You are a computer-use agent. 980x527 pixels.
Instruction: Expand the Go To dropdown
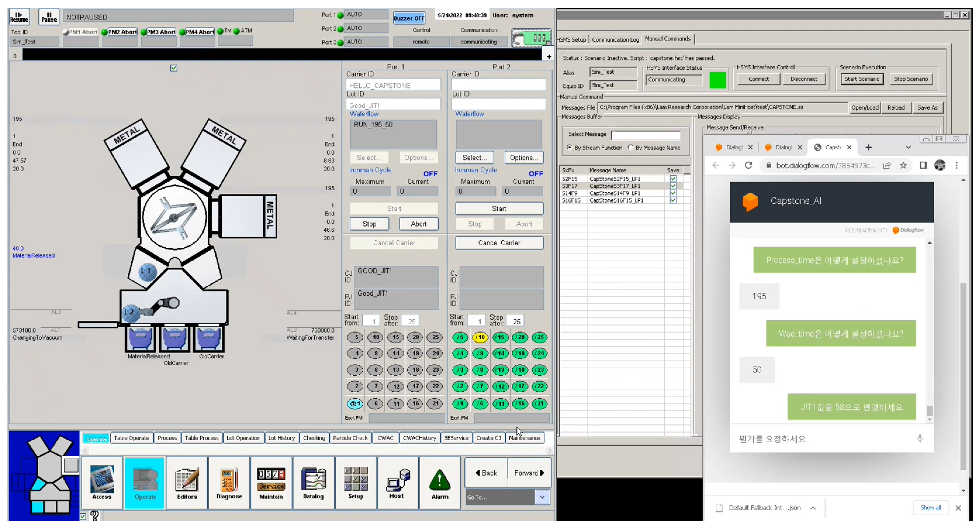tap(542, 497)
